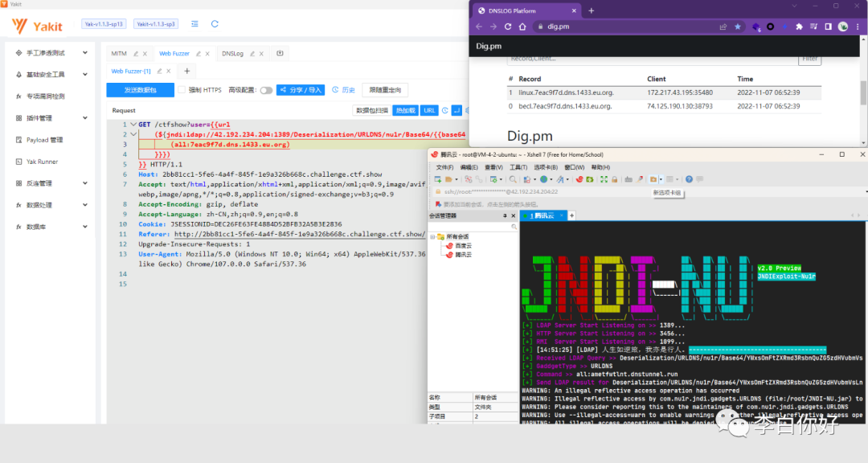Click the history clock icon in Request toolbar

tap(445, 110)
